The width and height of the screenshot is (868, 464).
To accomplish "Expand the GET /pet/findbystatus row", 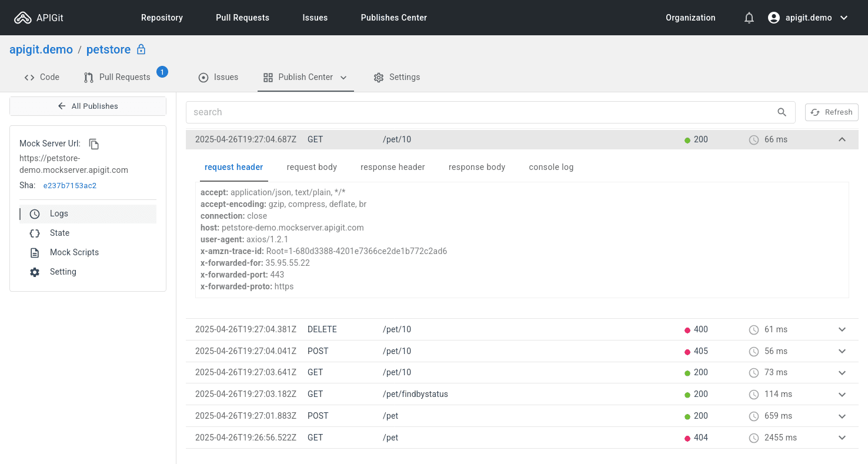I will pyautogui.click(x=842, y=394).
